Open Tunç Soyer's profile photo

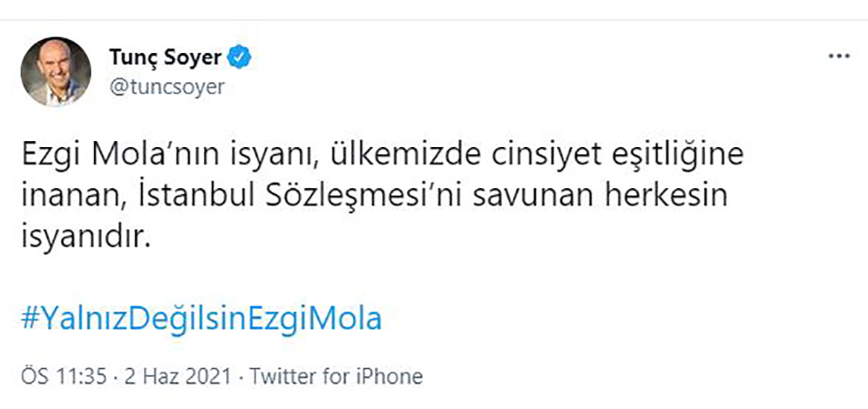[56, 72]
